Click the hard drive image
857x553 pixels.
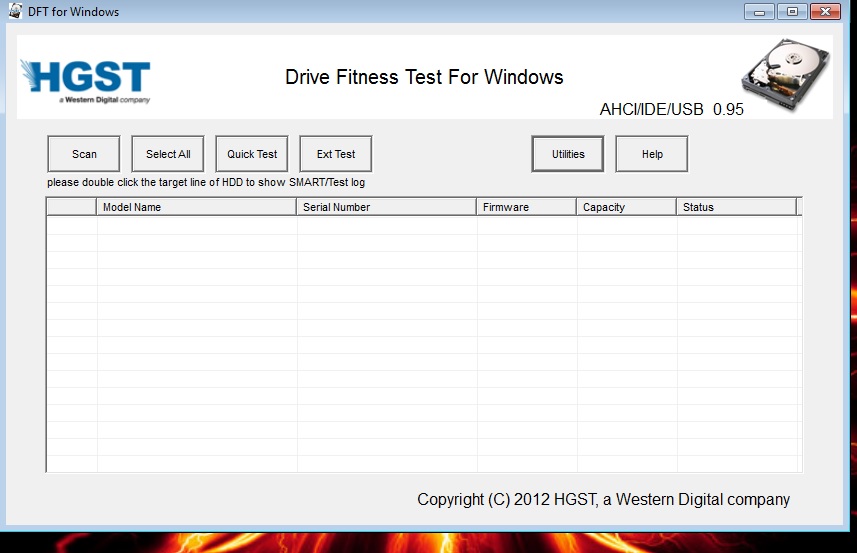pos(786,74)
